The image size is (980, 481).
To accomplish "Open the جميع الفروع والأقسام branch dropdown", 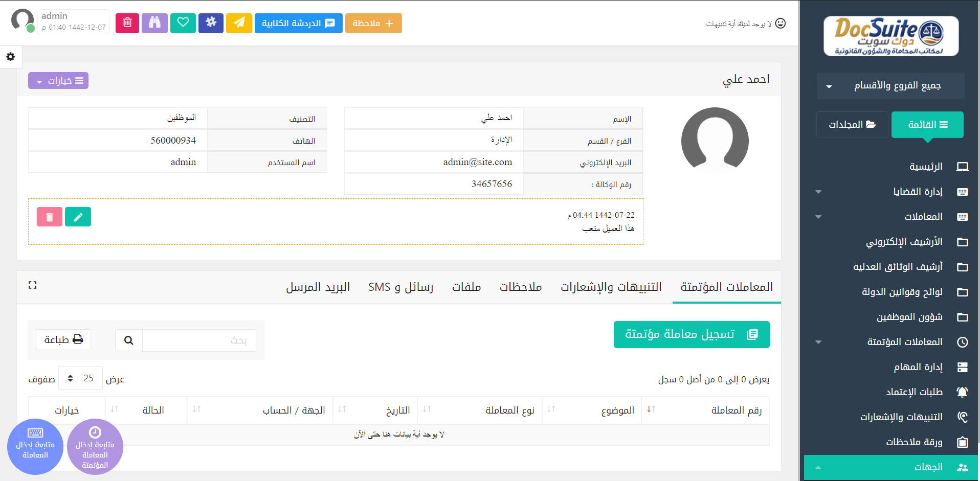I will [x=890, y=85].
